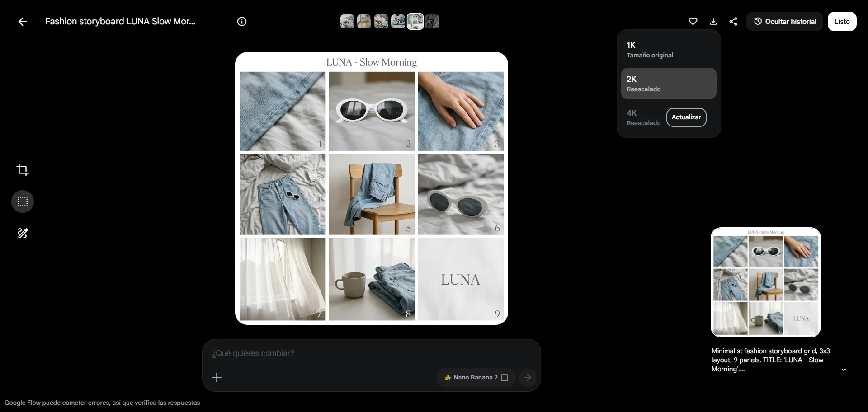Screen dimensions: 868x412
Task: Click the Listo button
Action: coord(842,22)
